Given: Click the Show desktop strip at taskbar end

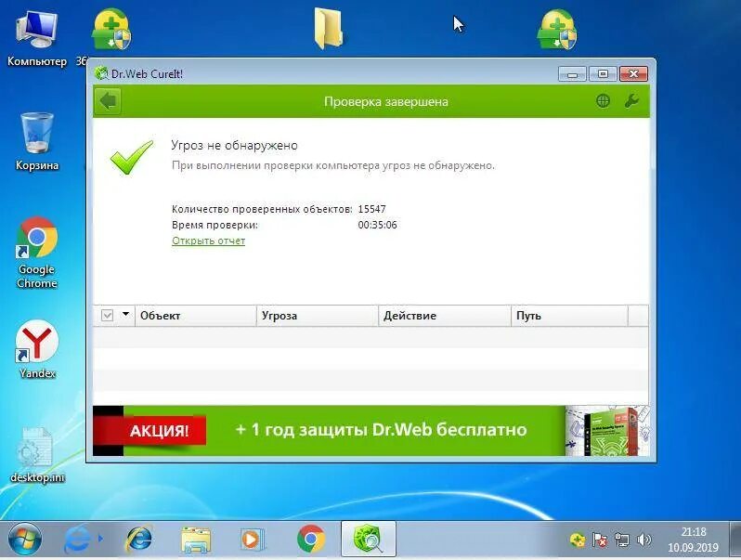Looking at the screenshot, I should [x=734, y=540].
